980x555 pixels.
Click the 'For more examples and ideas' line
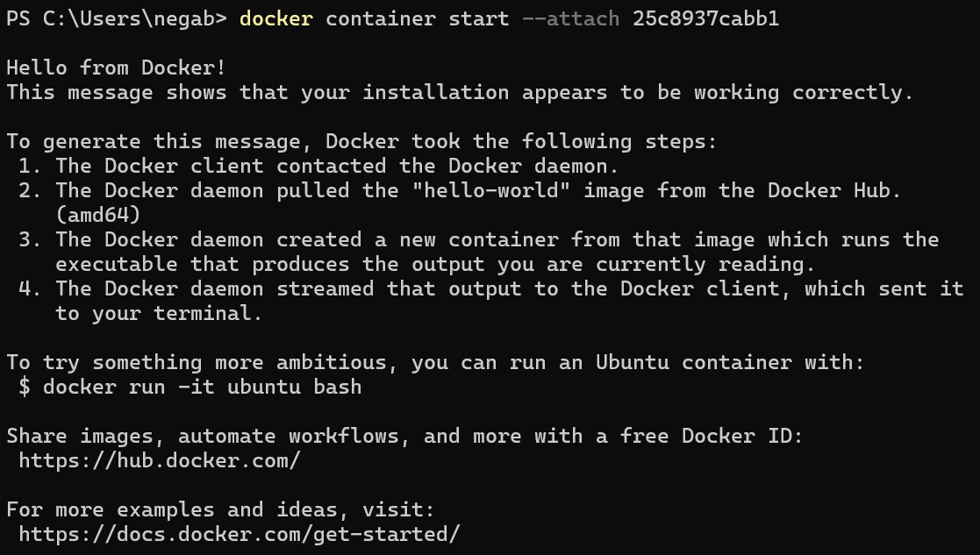click(x=220, y=510)
